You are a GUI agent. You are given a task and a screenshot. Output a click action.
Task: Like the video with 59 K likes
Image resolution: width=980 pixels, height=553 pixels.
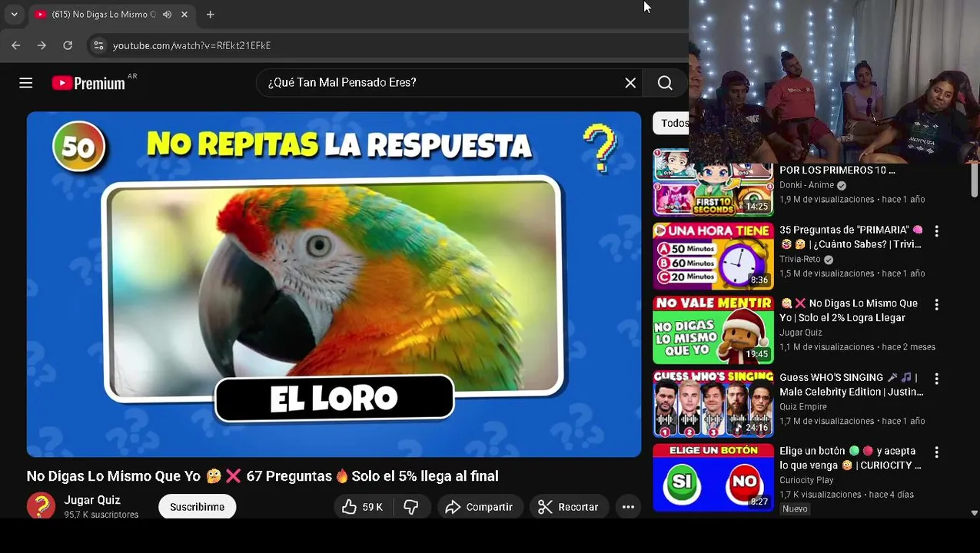364,507
